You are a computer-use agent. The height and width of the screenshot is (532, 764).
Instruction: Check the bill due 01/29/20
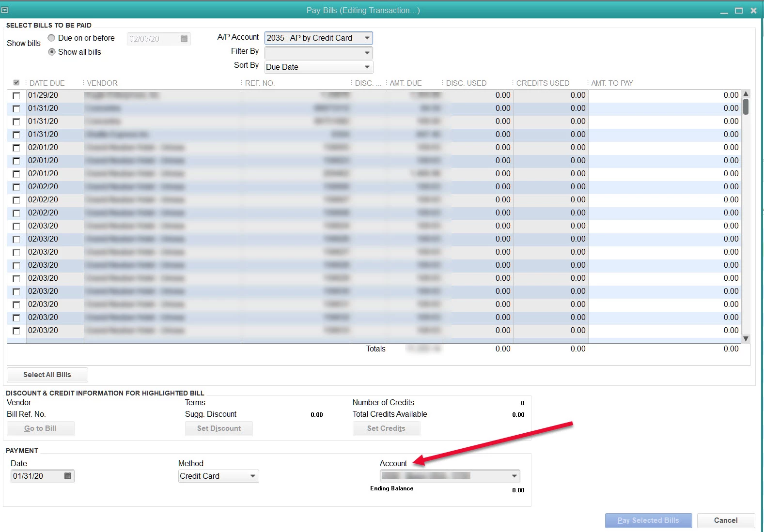pyautogui.click(x=16, y=95)
